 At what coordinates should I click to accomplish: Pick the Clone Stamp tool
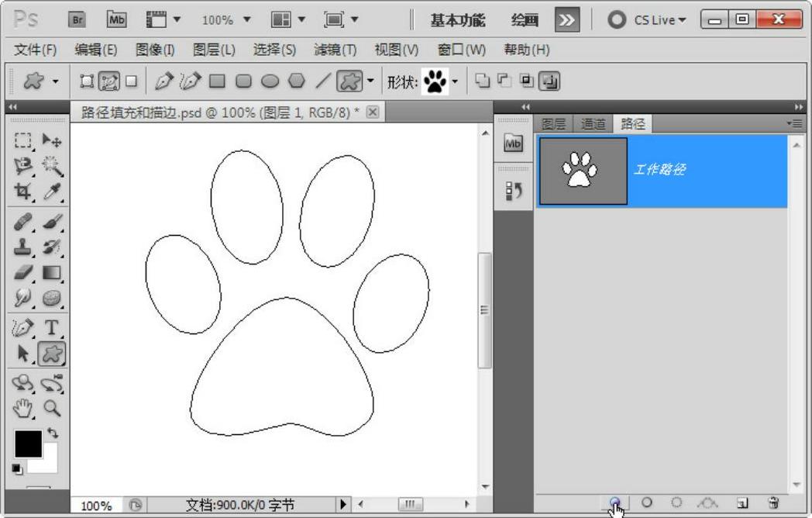click(24, 247)
